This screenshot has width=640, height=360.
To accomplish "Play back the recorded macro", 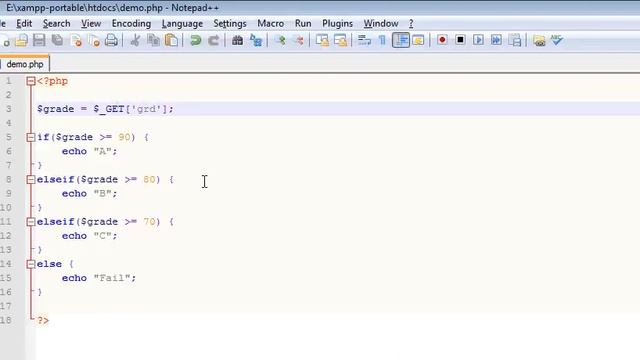I will (478, 40).
